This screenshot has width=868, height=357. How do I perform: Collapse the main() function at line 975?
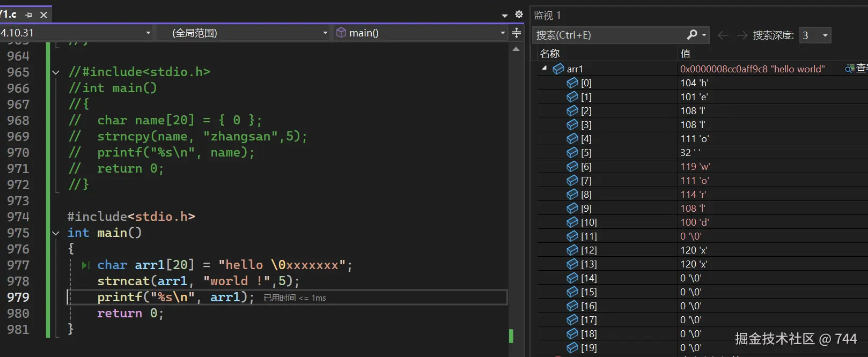tap(56, 233)
